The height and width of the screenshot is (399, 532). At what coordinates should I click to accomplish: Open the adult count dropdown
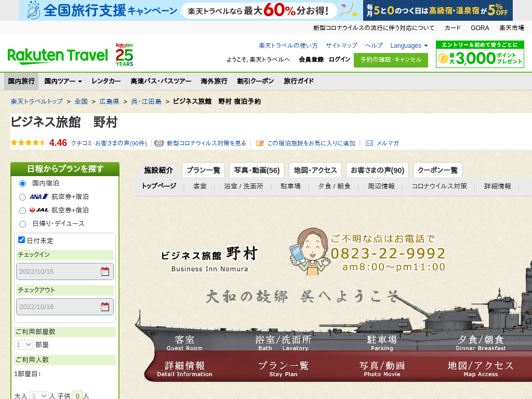pyautogui.click(x=38, y=395)
